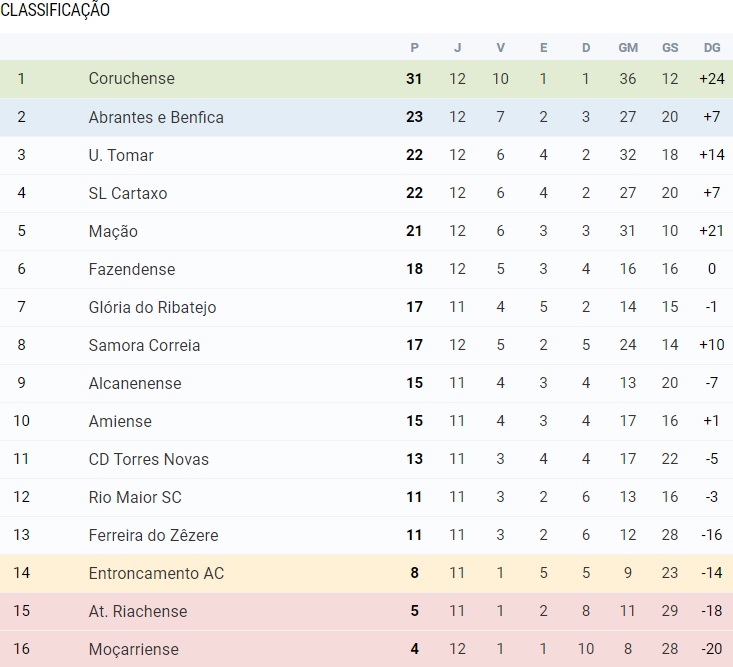Open the Coruchense team link
The image size is (733, 667).
(131, 79)
